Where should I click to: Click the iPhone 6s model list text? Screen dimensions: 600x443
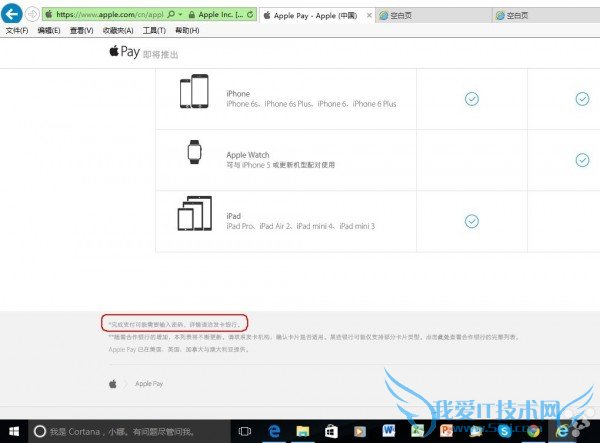tap(311, 104)
